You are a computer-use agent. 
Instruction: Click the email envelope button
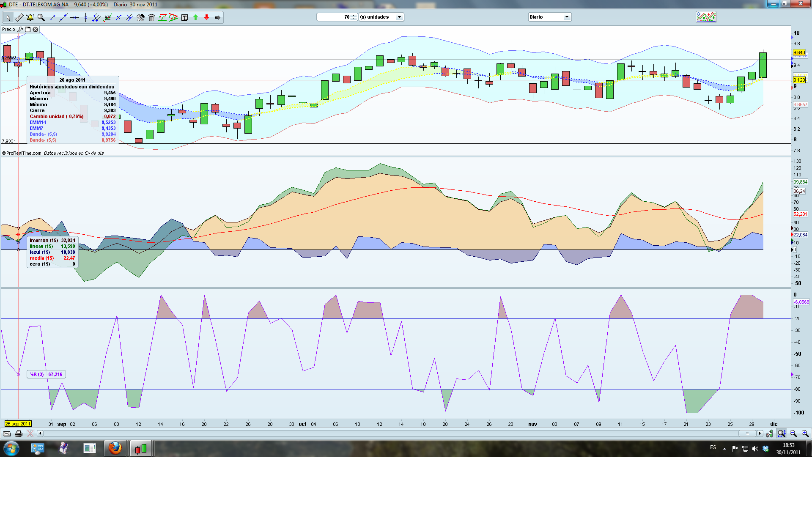tap(7, 433)
